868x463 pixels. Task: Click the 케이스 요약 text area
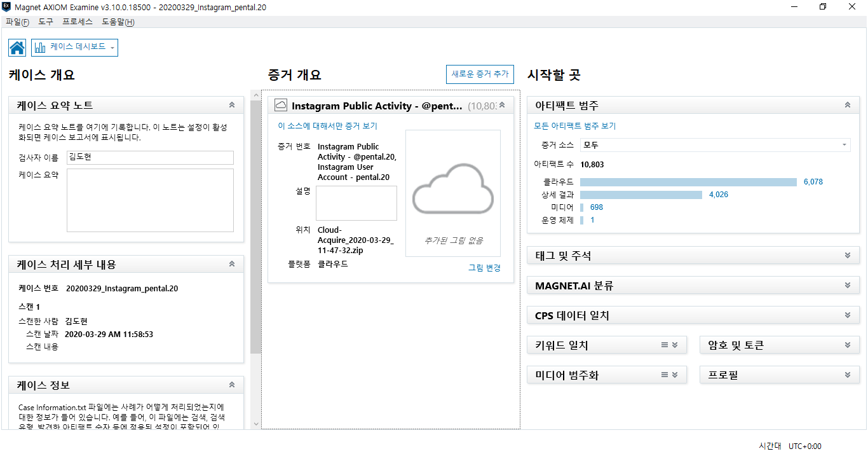pyautogui.click(x=150, y=200)
